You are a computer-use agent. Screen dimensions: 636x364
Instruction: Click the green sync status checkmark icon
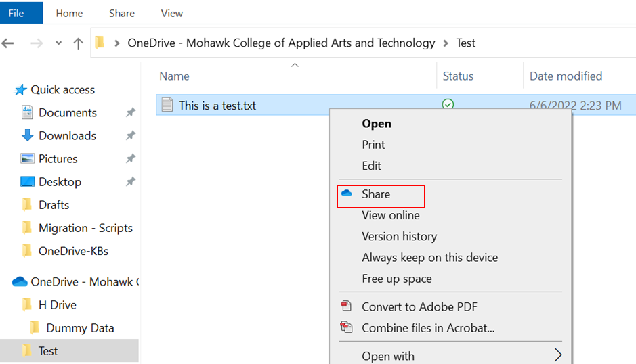(x=448, y=104)
